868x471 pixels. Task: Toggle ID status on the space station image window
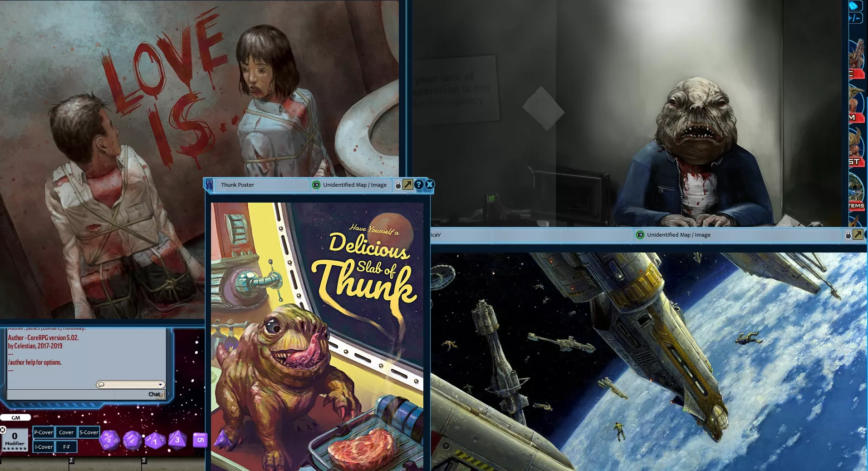[640, 235]
